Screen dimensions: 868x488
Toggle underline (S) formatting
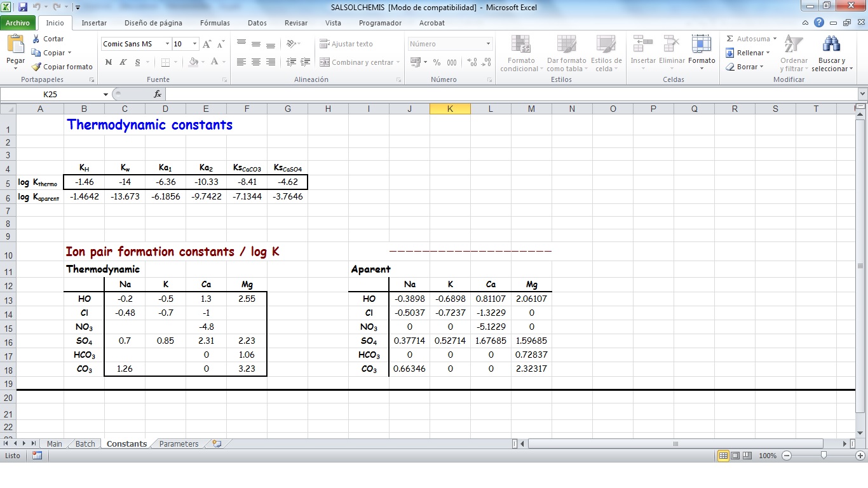(x=137, y=62)
